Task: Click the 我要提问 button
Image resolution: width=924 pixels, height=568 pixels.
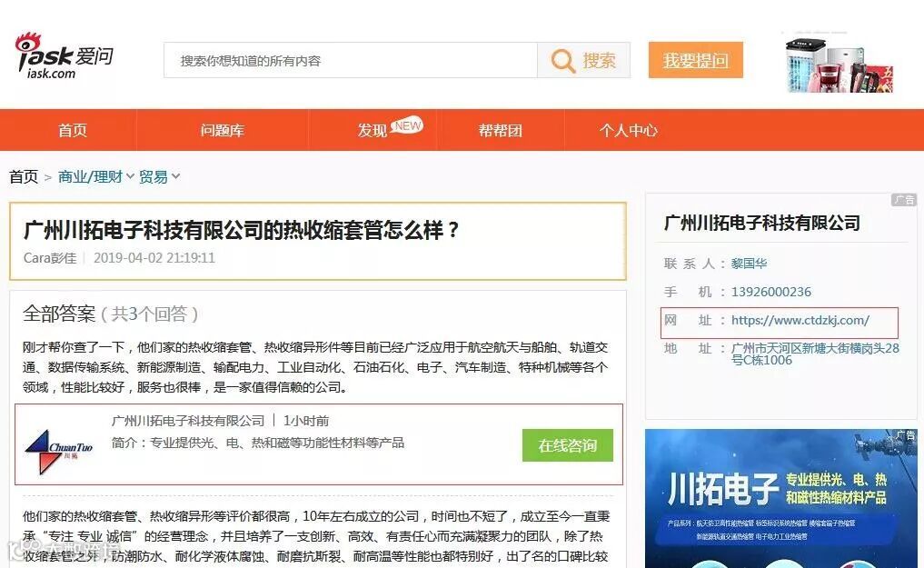Action: pyautogui.click(x=695, y=60)
